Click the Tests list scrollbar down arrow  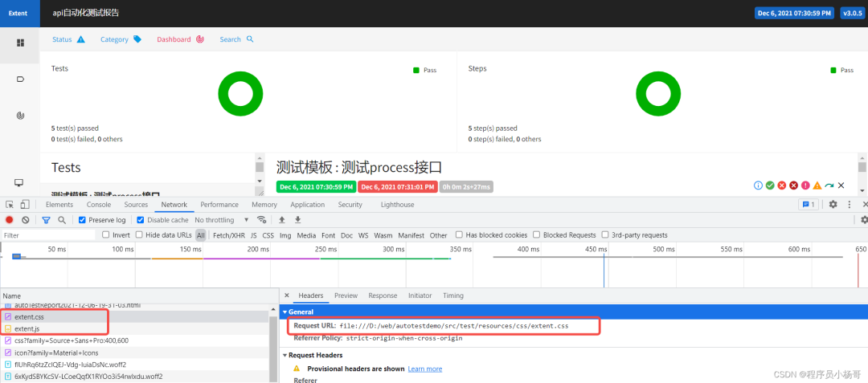tap(259, 180)
